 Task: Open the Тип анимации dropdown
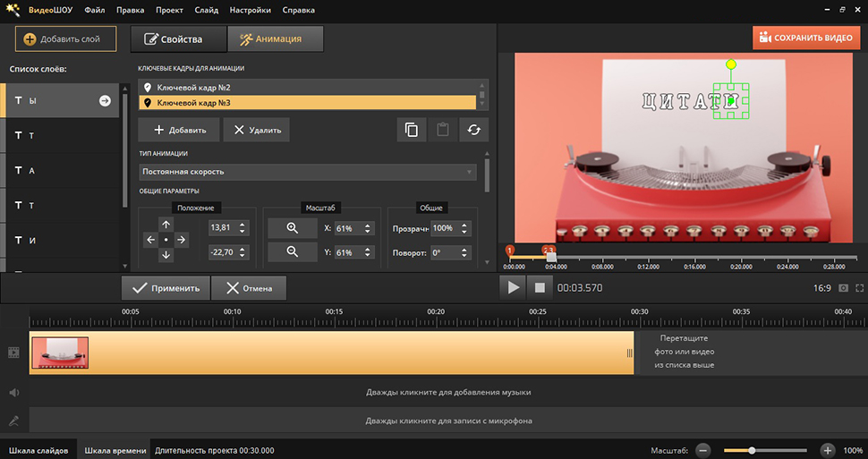pos(307,172)
